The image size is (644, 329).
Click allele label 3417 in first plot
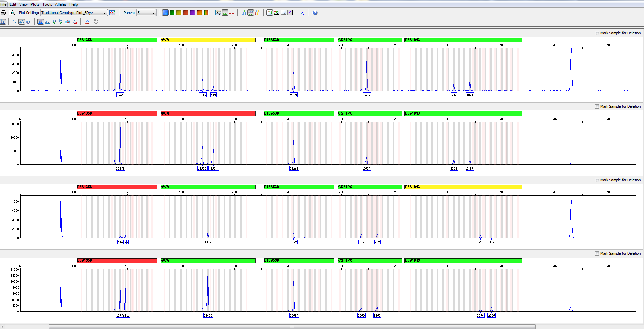(x=367, y=95)
